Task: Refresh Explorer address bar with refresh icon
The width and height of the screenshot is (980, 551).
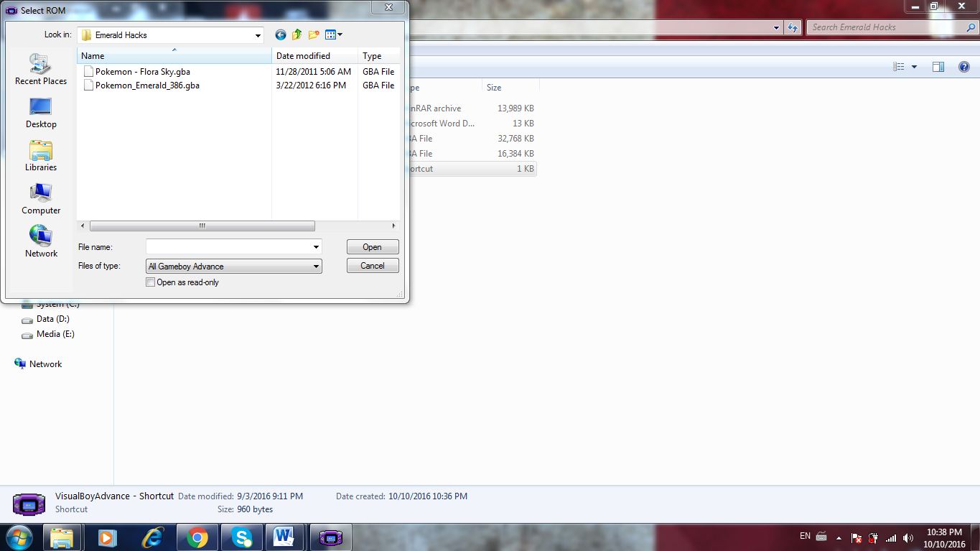Action: 793,27
